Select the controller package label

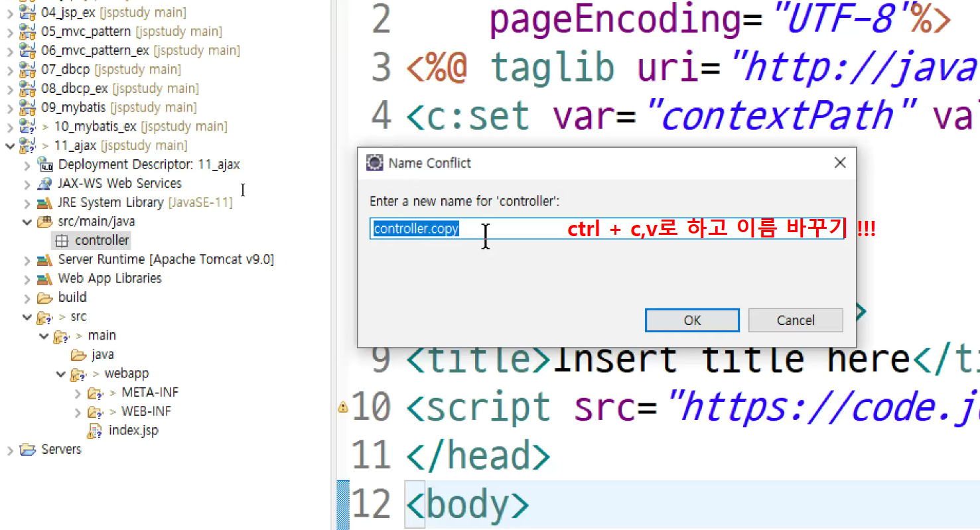(102, 240)
